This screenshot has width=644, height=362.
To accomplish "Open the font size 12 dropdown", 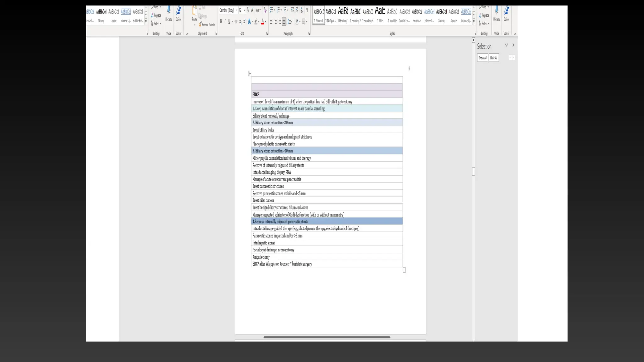I will [244, 10].
